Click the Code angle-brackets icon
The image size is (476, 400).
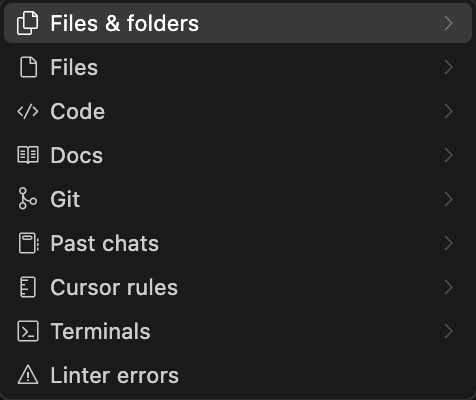[28, 111]
